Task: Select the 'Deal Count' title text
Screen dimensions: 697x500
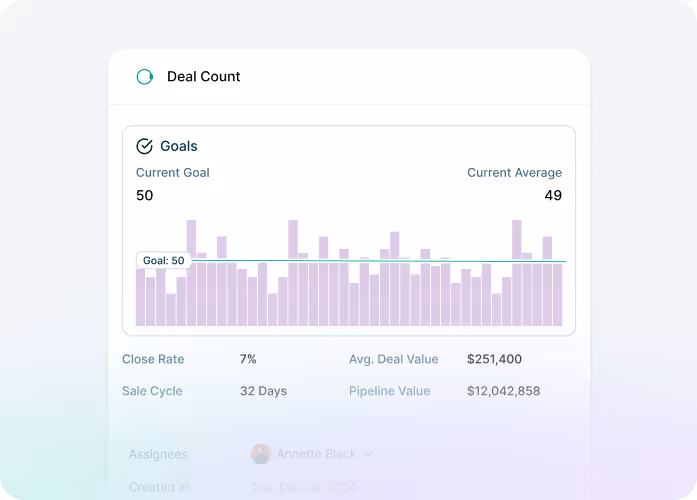Action: 204,76
